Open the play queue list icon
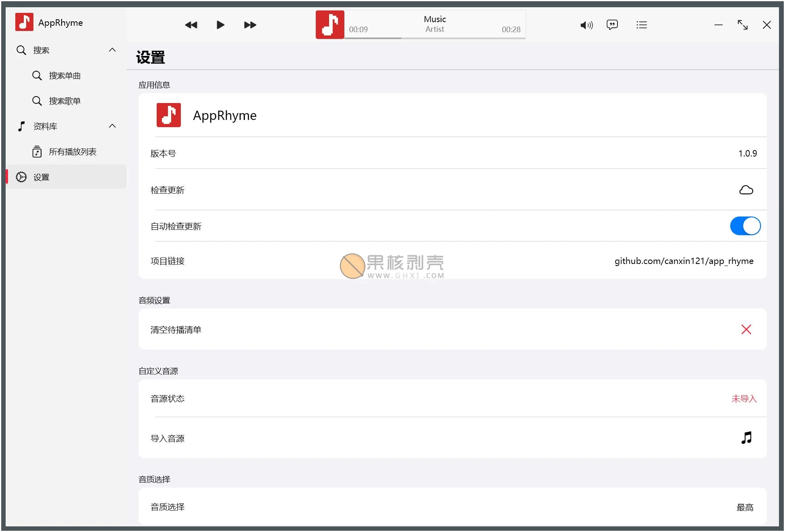 (x=641, y=25)
